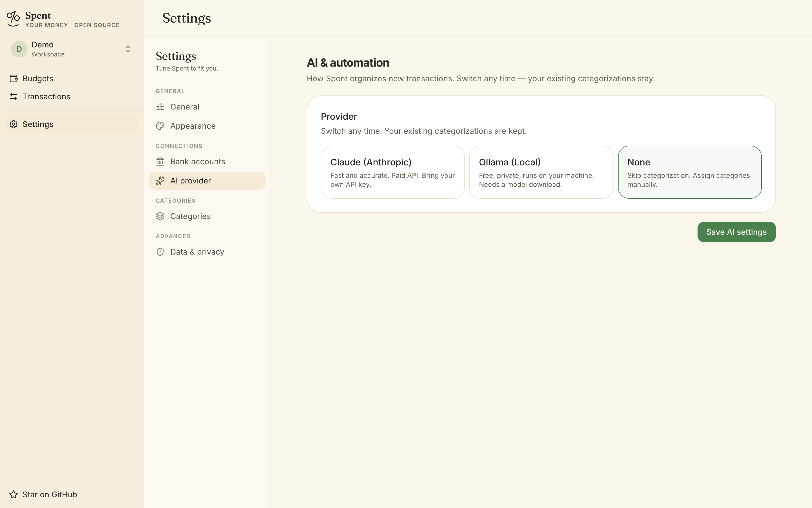This screenshot has height=508, width=812.
Task: Click the 'AI & automation' heading
Action: click(x=348, y=63)
